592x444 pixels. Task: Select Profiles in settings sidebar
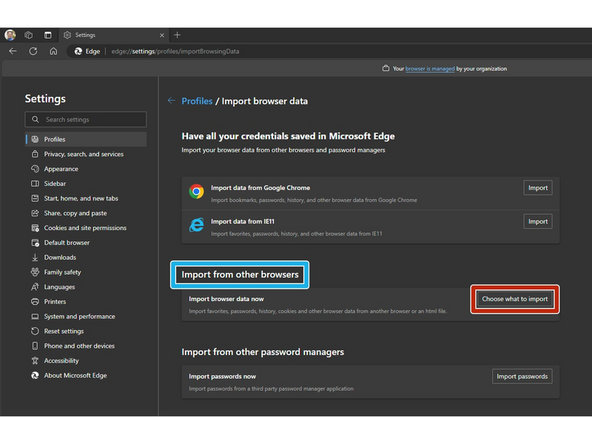click(86, 139)
